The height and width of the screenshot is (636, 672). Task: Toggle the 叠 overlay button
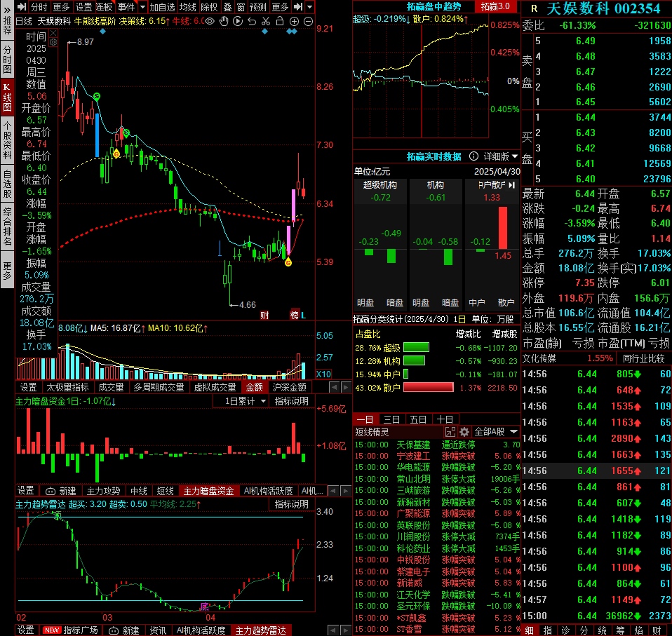[228, 7]
